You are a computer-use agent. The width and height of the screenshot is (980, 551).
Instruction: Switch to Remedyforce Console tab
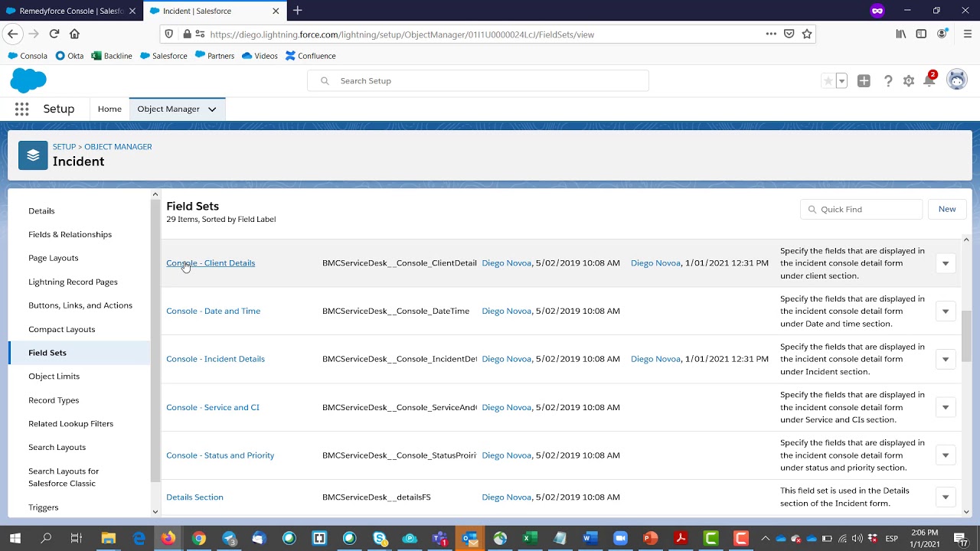71,11
